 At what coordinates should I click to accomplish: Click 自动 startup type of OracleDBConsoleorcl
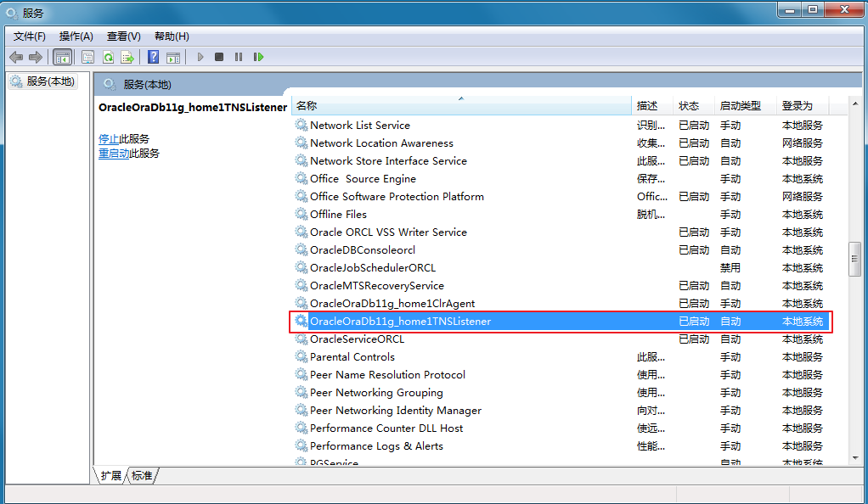pyautogui.click(x=730, y=250)
